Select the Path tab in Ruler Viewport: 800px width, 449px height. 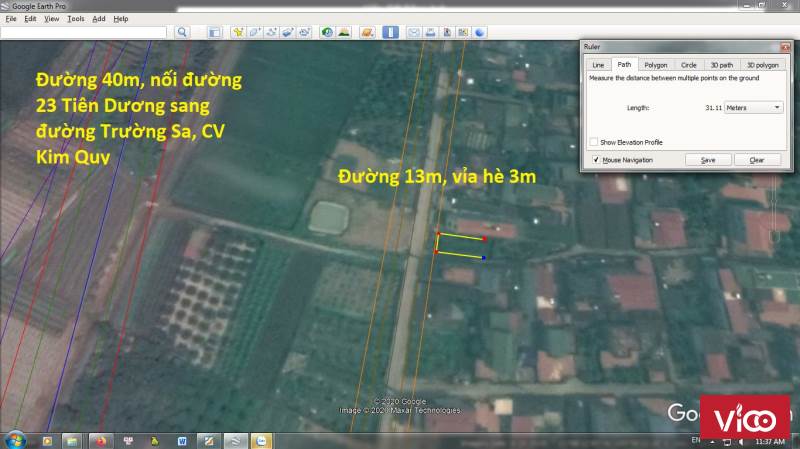(624, 64)
